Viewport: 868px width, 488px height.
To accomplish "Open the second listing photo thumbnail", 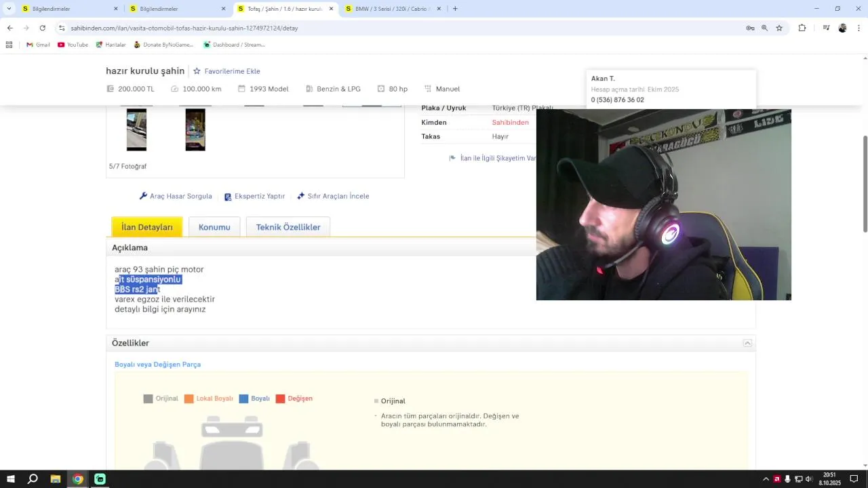I will pyautogui.click(x=195, y=129).
